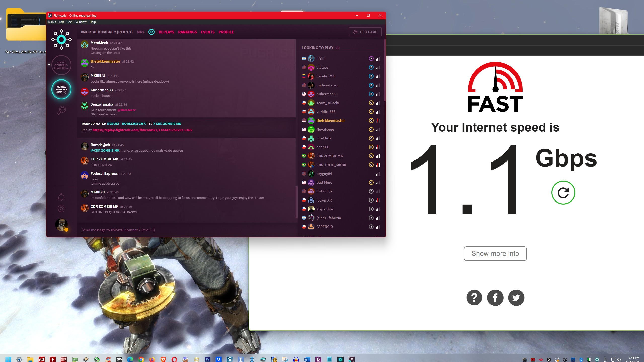Click the Send message to #Mortal Kombat 2 field
644x362 pixels.
click(x=187, y=230)
